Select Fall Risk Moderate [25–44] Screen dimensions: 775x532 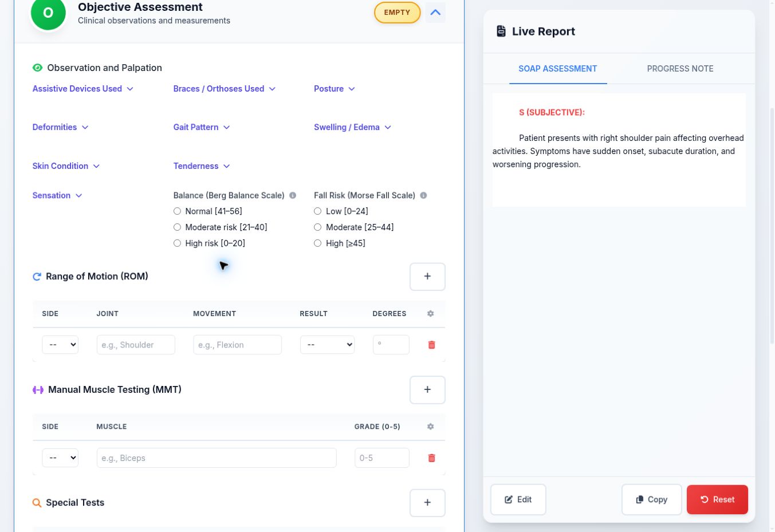[318, 227]
